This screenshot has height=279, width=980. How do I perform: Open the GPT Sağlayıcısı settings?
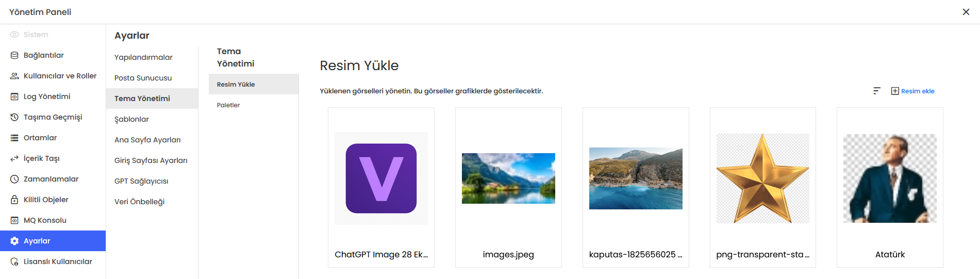coord(141,181)
